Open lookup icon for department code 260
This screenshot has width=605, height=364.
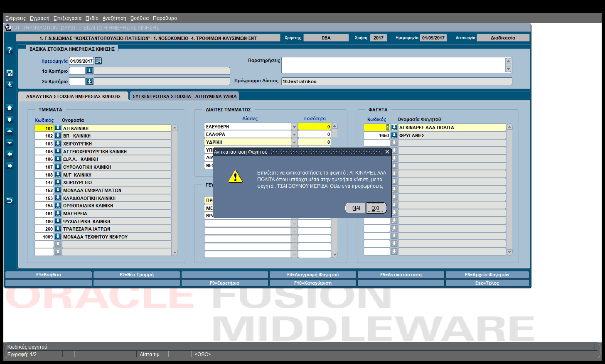[x=58, y=229]
